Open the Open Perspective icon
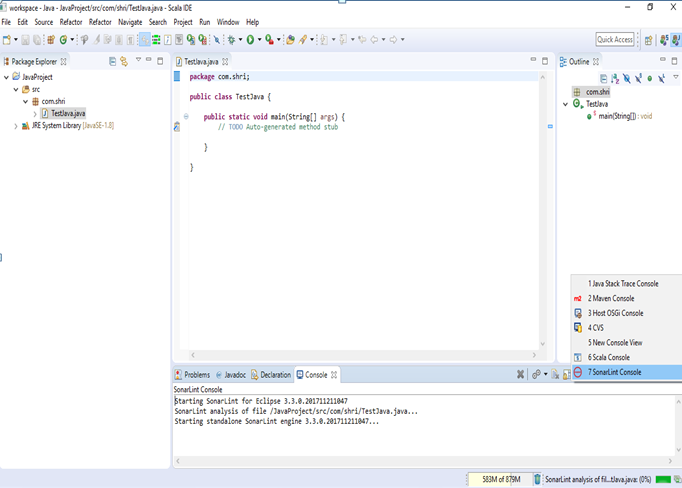682x488 pixels. click(649, 39)
